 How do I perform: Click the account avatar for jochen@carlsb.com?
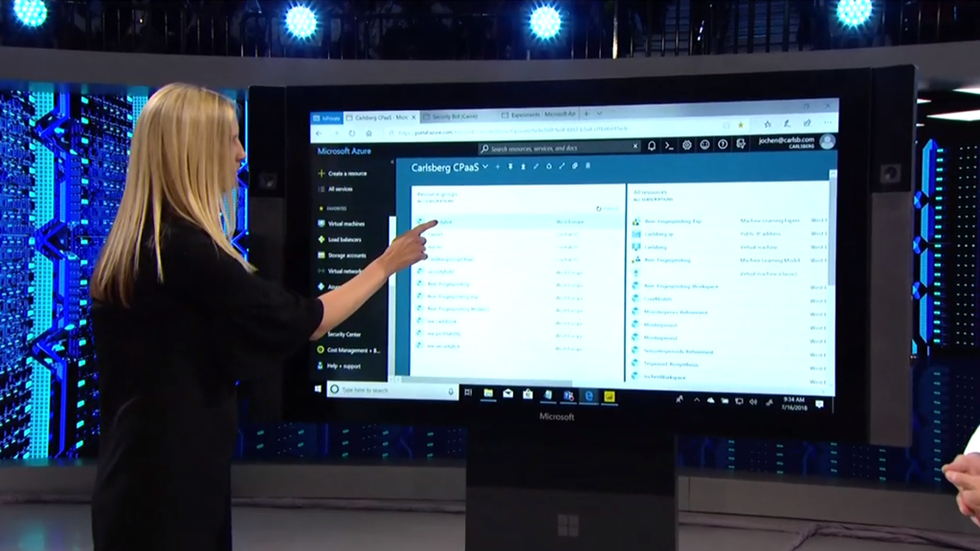coord(827,142)
